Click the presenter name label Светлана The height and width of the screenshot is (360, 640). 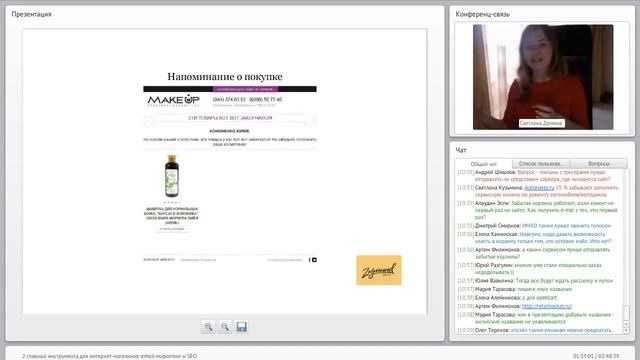(x=541, y=123)
